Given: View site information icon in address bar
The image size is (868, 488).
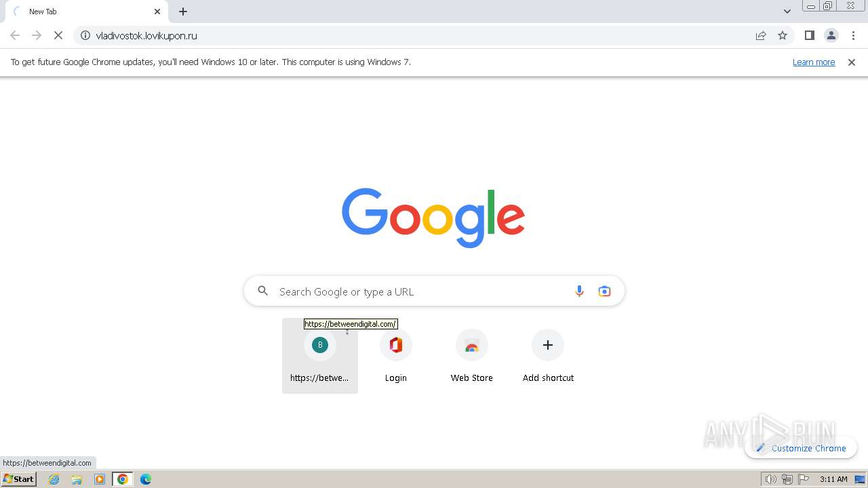Looking at the screenshot, I should click(85, 35).
